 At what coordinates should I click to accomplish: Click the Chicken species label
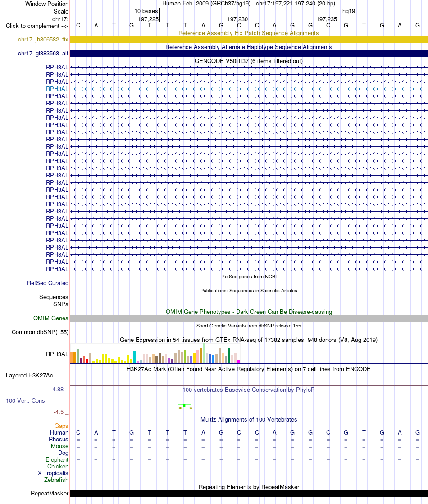58,467
